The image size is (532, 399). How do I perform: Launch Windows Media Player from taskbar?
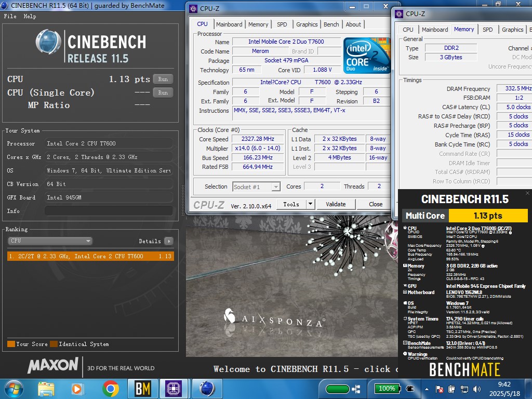(78, 389)
